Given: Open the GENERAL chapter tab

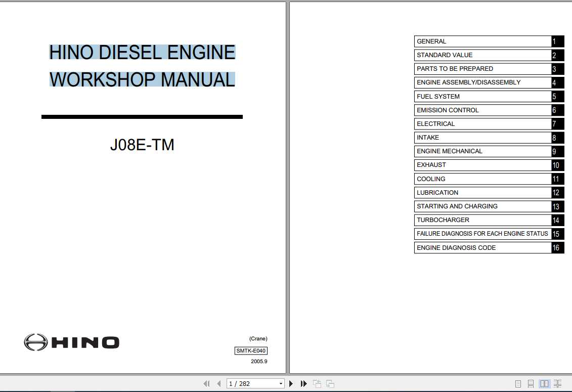Looking at the screenshot, I should tap(489, 41).
